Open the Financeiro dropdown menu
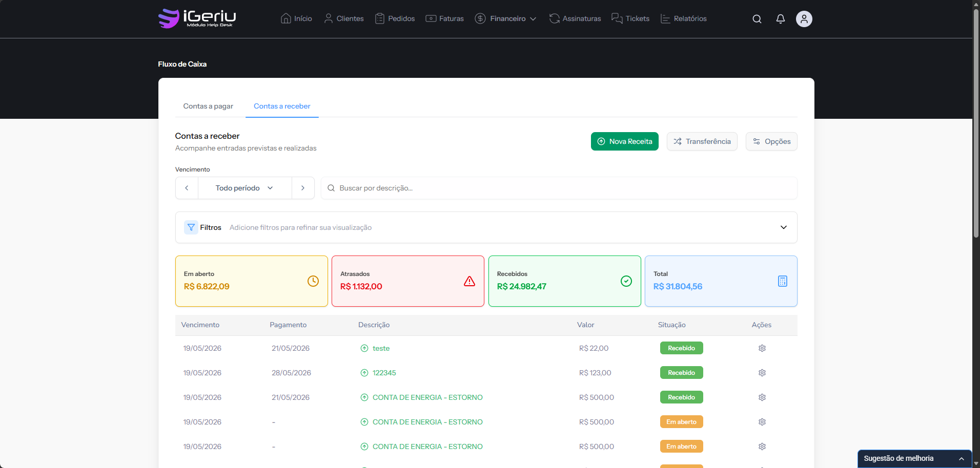Screen dimensions: 980x468 [x=505, y=18]
